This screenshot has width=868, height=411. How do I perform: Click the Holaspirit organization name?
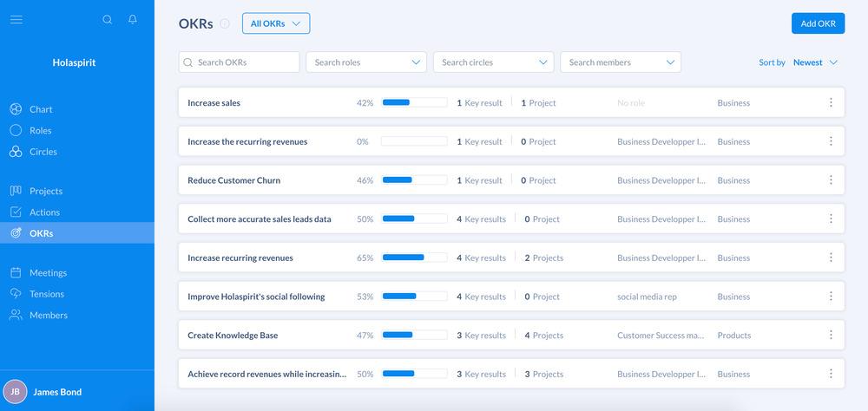[74, 62]
